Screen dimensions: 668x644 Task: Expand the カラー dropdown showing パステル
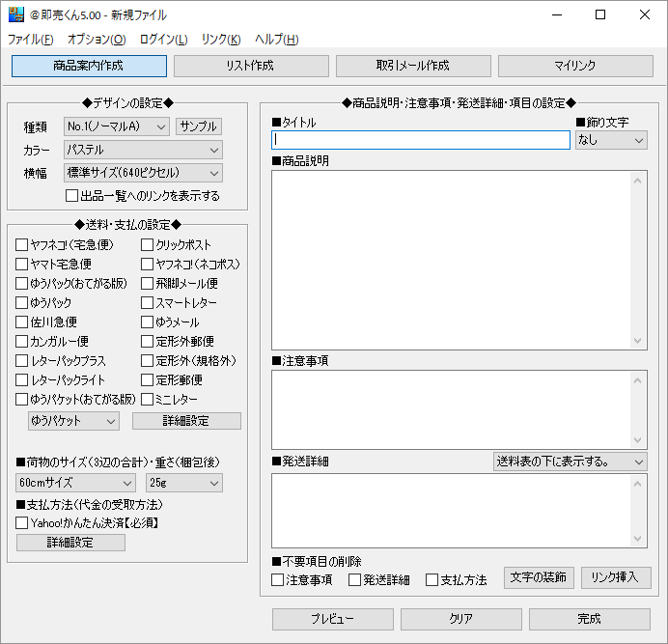[x=143, y=150]
